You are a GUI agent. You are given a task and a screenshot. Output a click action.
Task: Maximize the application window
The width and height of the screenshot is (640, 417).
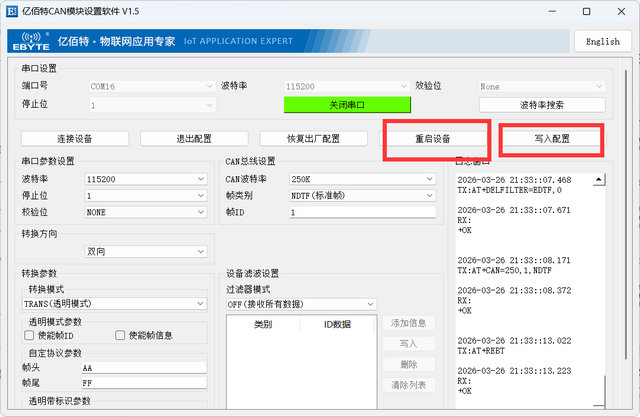click(587, 11)
